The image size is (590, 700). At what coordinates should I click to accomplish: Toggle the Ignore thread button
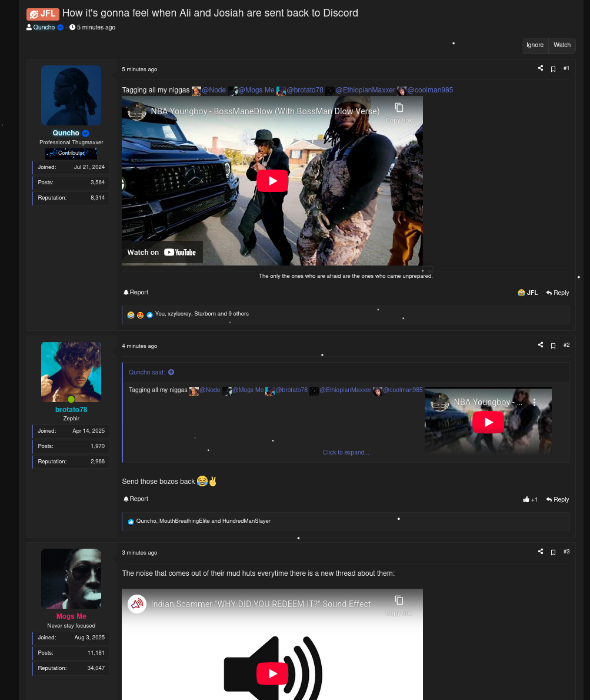(x=535, y=45)
